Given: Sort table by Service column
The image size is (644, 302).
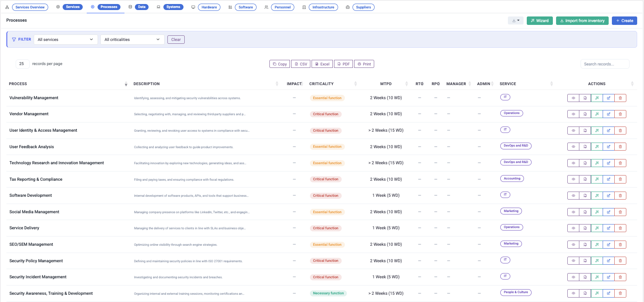Looking at the screenshot, I should click(526, 84).
